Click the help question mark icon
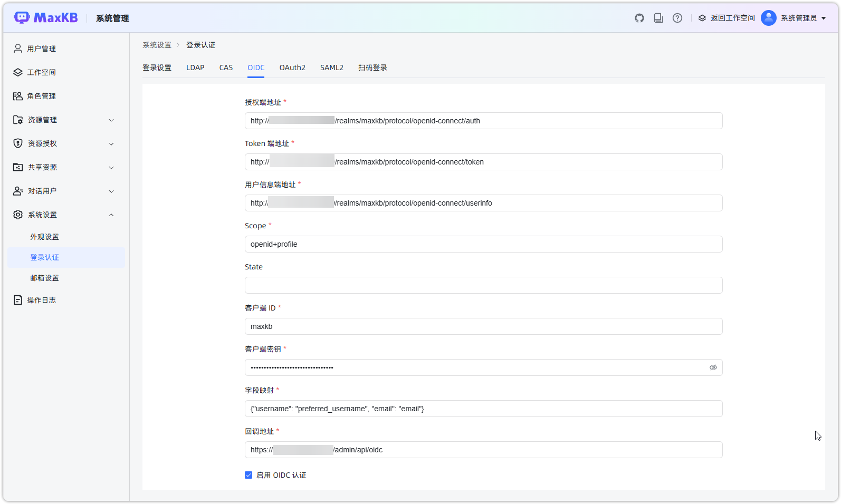The width and height of the screenshot is (841, 504). point(677,18)
